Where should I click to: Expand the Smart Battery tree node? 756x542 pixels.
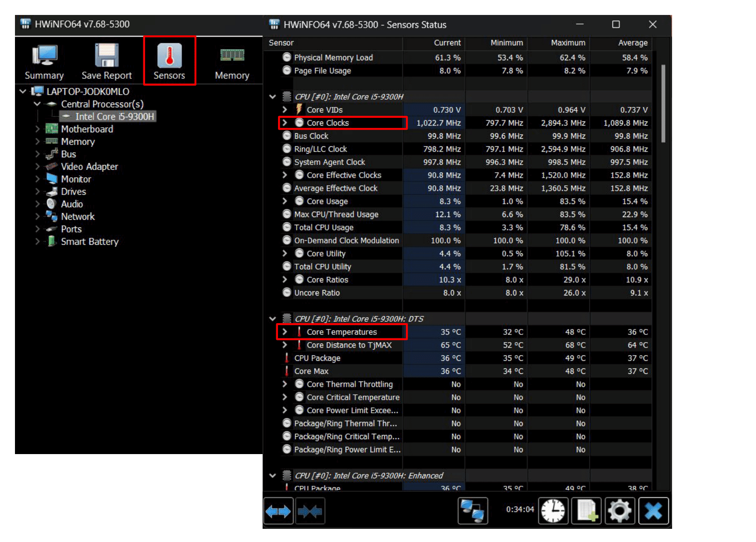[37, 242]
